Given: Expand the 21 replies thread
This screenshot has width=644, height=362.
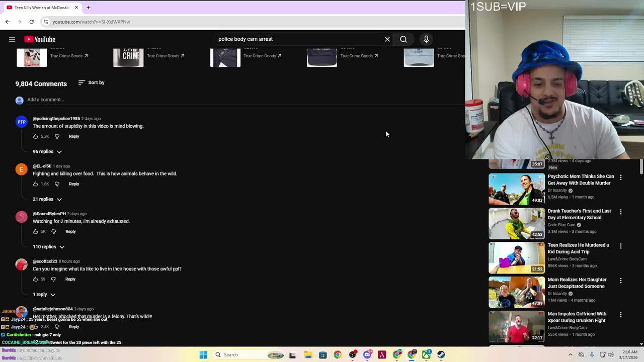Looking at the screenshot, I should point(47,199).
